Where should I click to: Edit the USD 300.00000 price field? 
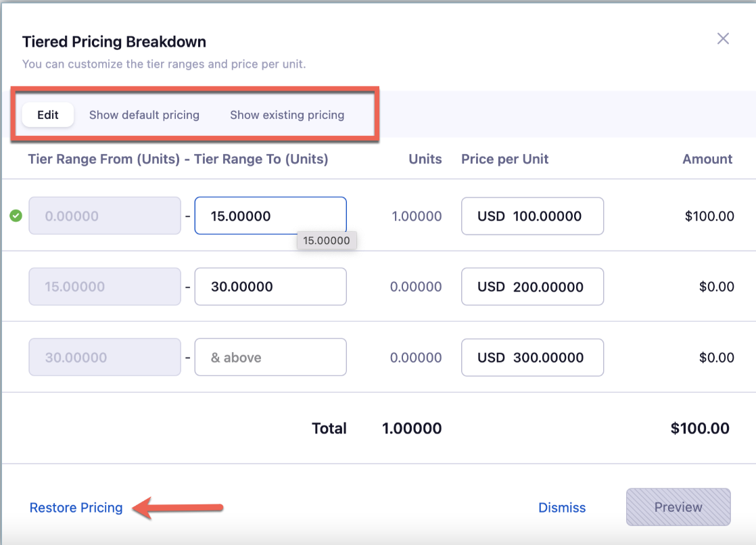(532, 357)
